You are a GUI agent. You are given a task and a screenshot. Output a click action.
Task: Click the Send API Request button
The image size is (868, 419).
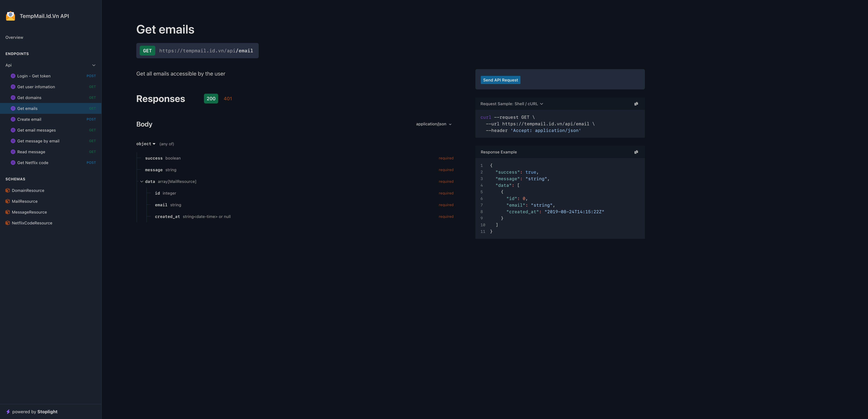[x=500, y=80]
